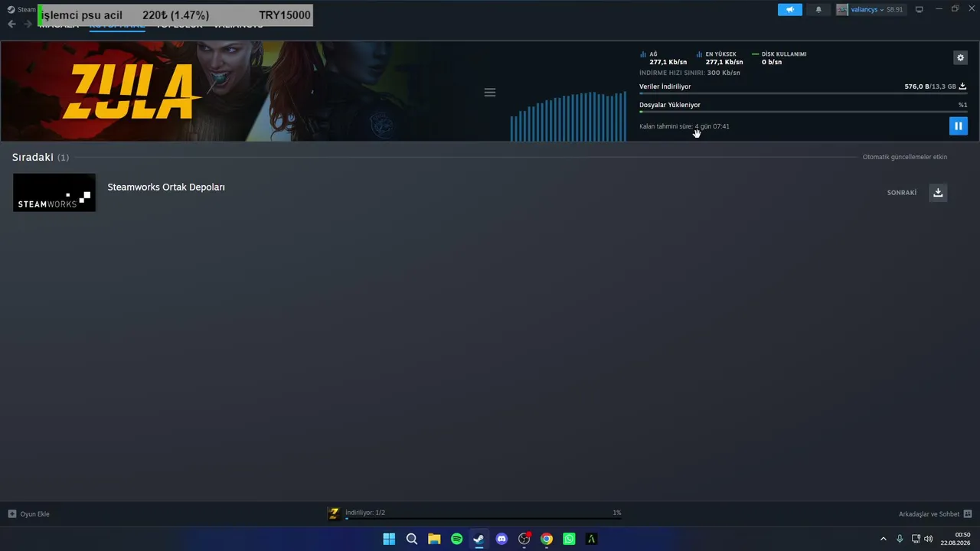This screenshot has height=551, width=980.
Task: Click the İndiriliyor: 1/2 status text
Action: [365, 513]
